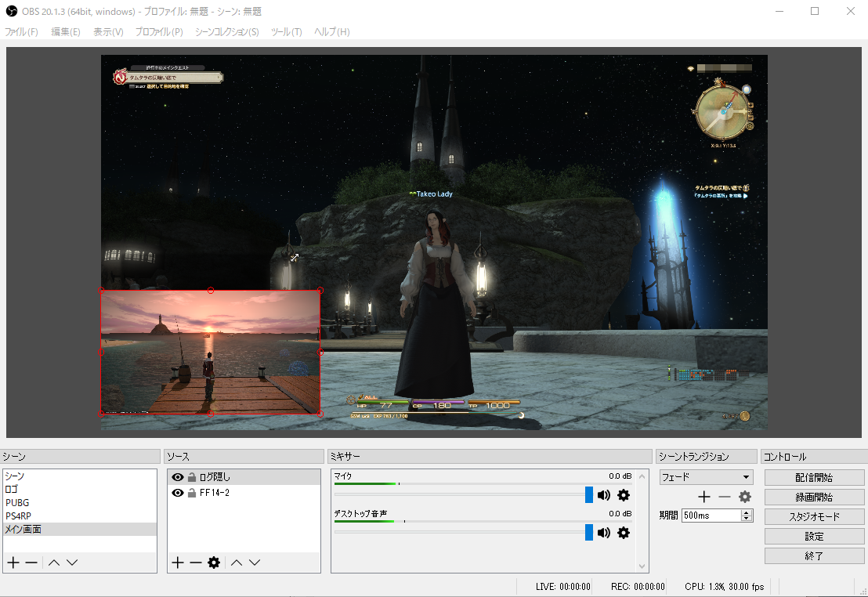Select the ロゴ scene row
This screenshot has height=597, width=868.
(80, 489)
